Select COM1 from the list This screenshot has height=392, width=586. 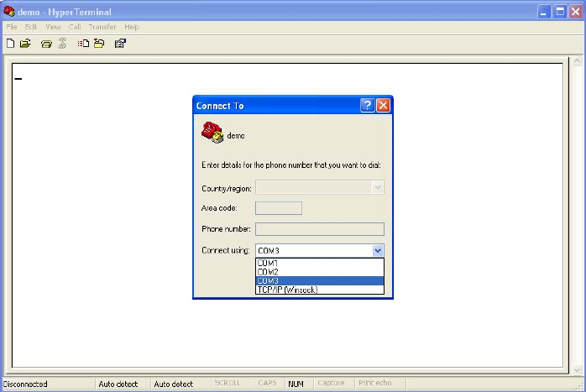click(x=320, y=263)
